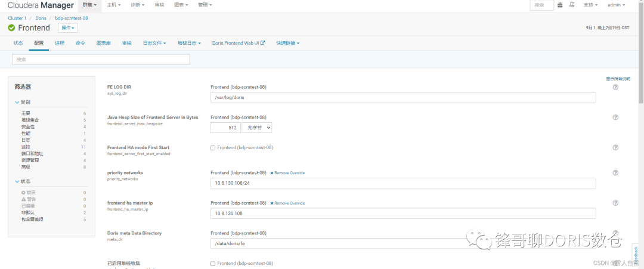Viewport: 644px width, 269px height.
Task: Remove override on priority networks
Action: [x=287, y=173]
